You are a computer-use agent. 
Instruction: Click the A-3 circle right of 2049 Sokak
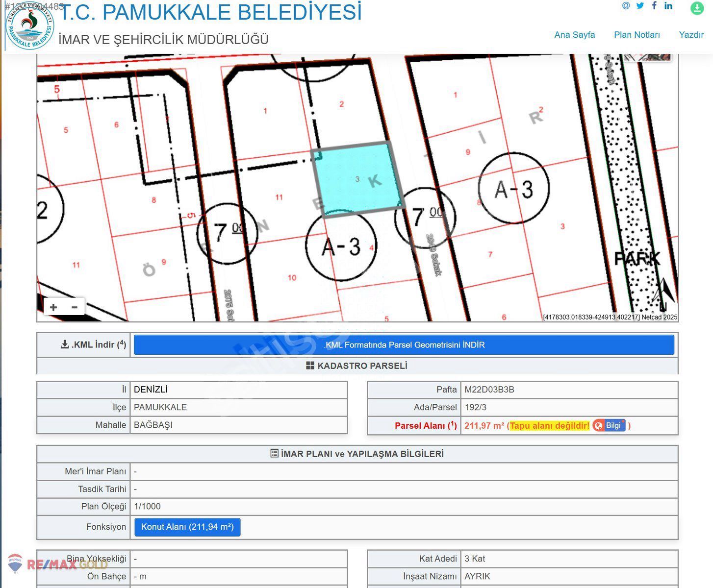pos(513,189)
